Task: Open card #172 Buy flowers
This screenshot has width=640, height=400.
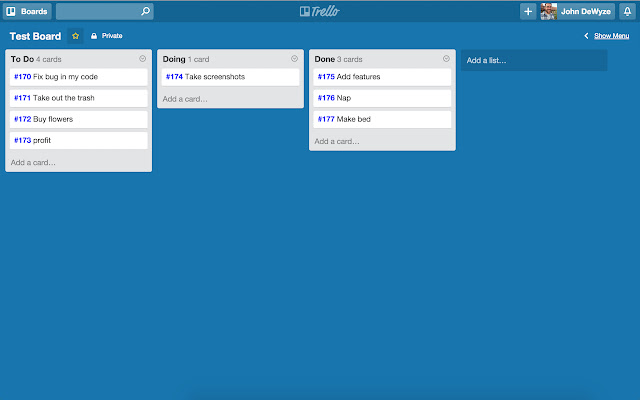Action: pos(78,119)
